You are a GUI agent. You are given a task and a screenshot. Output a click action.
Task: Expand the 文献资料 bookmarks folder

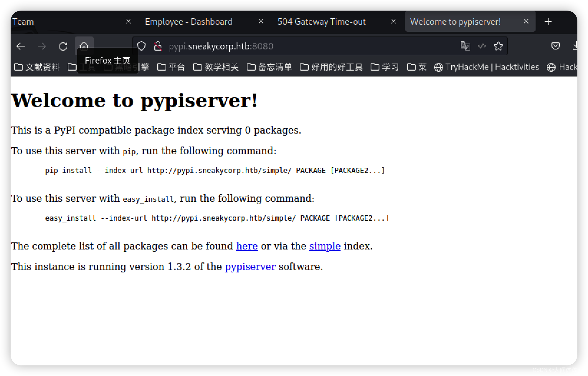[x=37, y=67]
